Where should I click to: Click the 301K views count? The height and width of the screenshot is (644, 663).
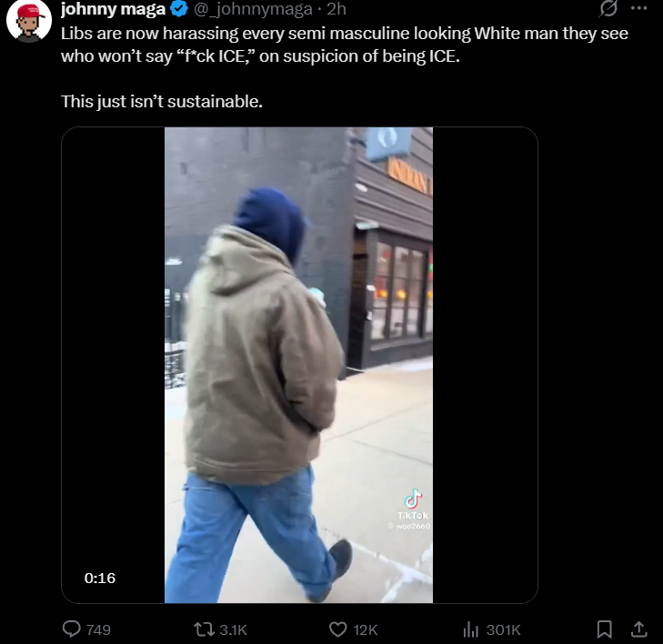point(503,629)
